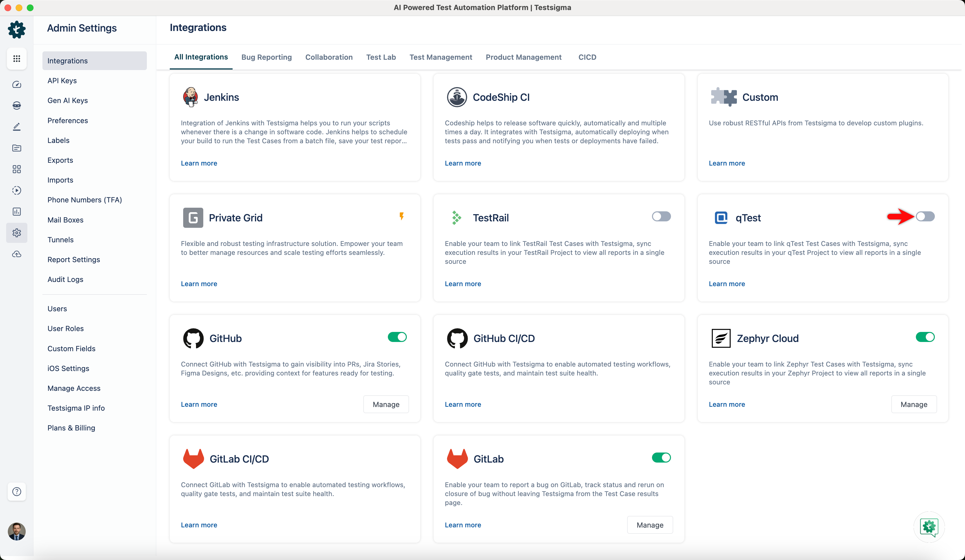Viewport: 965px width, 560px height.
Task: Click Learn more link under Jenkins
Action: [199, 163]
